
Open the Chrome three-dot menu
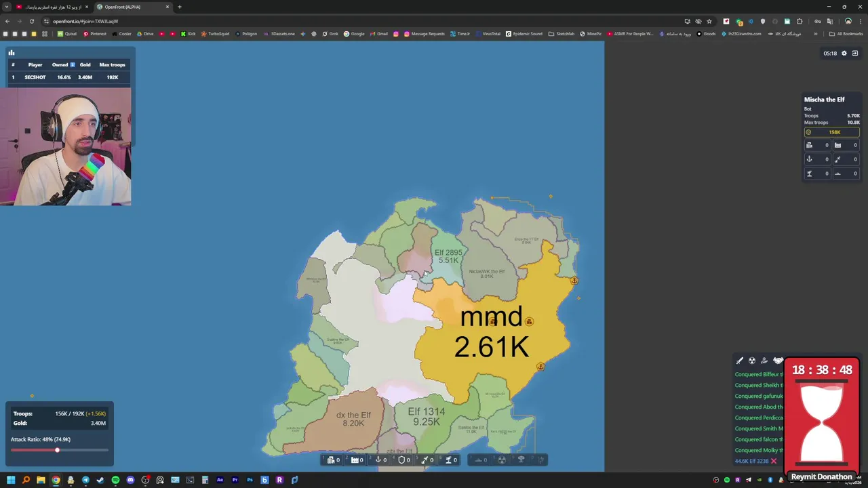[x=861, y=21]
